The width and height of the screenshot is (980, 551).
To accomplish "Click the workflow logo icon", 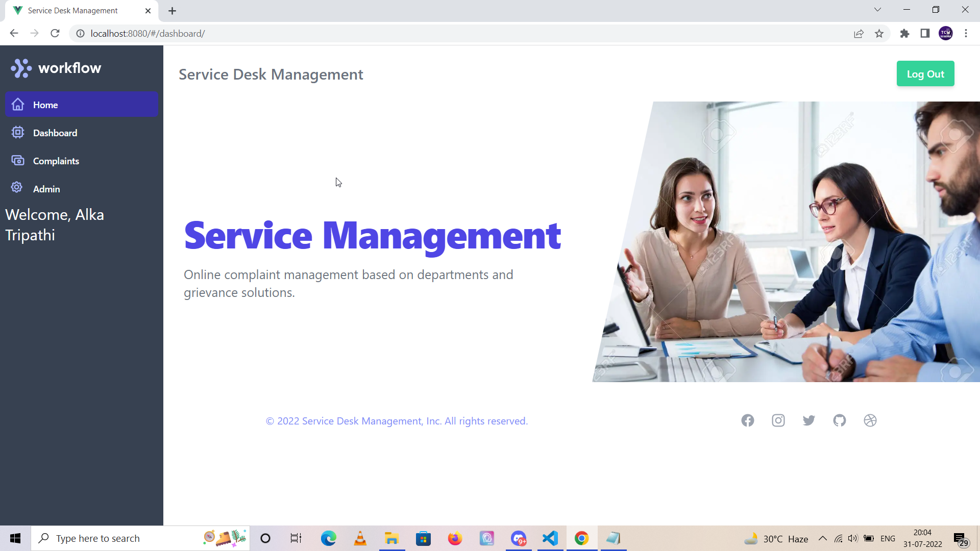I will click(21, 68).
